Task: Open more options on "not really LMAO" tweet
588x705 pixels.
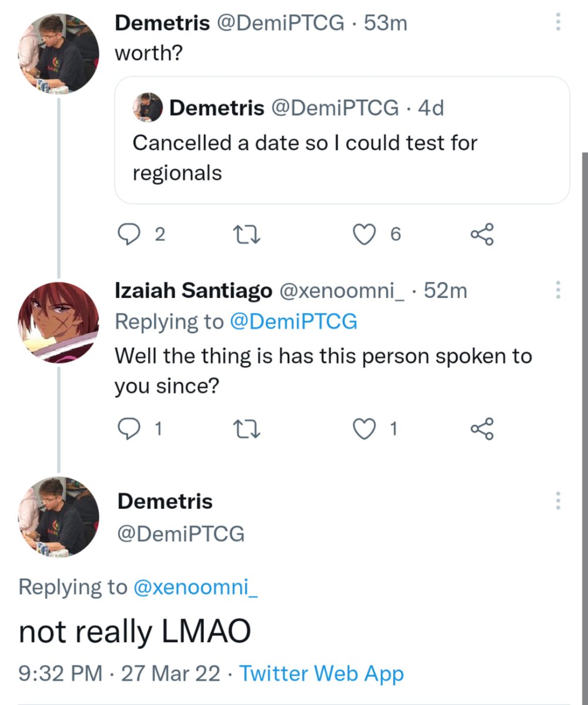Action: [557, 501]
